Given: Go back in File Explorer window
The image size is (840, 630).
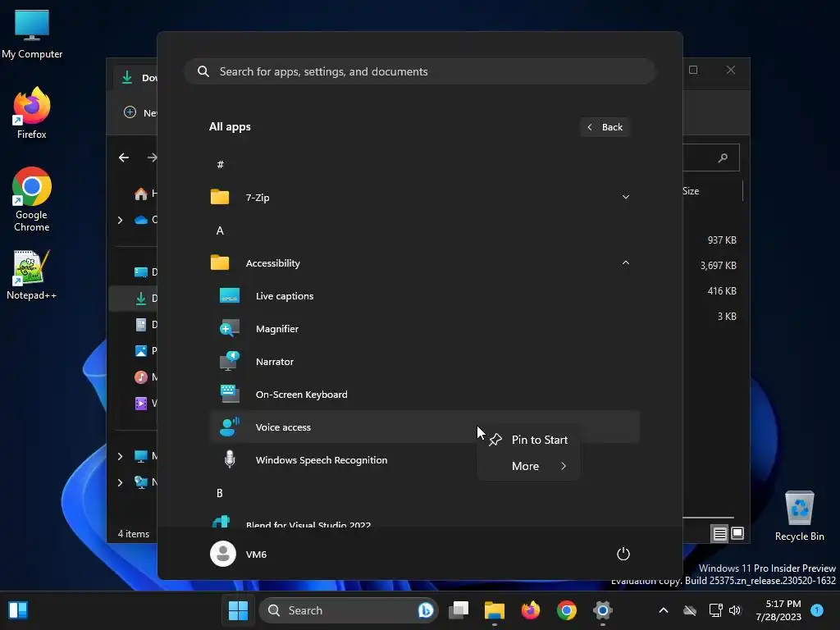Looking at the screenshot, I should click(124, 157).
